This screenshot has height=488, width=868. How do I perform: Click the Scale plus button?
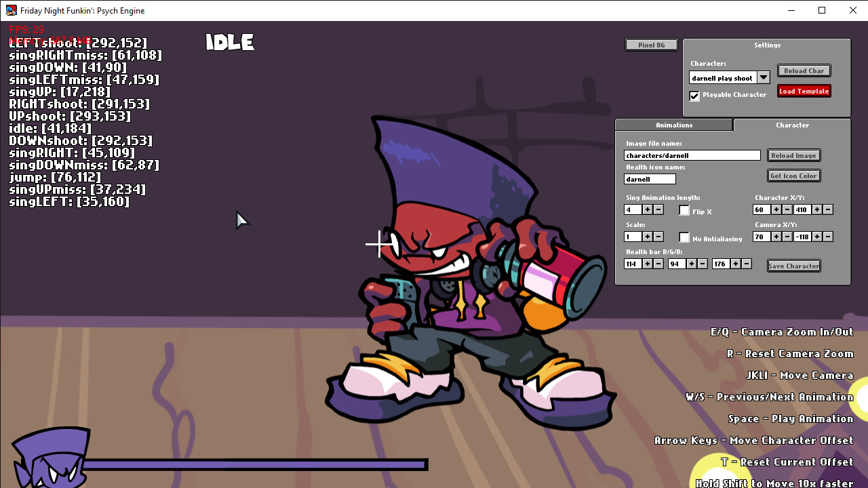648,237
